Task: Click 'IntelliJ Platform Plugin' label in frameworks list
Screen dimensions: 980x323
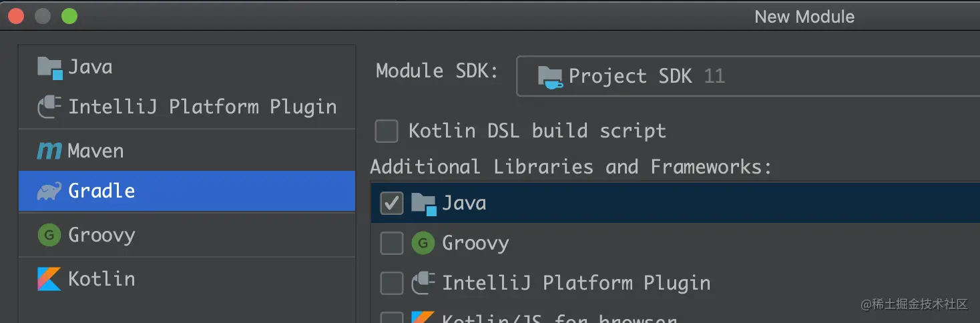Action: click(576, 283)
